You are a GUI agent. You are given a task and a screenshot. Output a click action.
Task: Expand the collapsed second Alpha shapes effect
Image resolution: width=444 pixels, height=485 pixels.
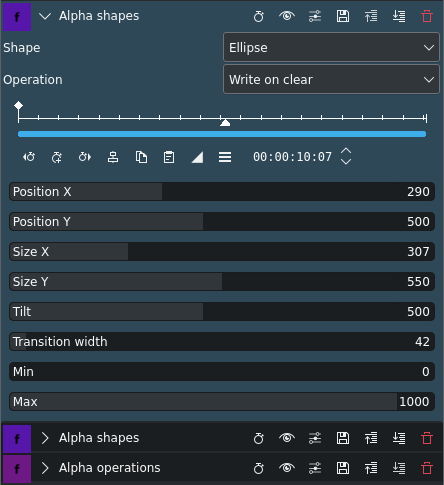click(45, 438)
